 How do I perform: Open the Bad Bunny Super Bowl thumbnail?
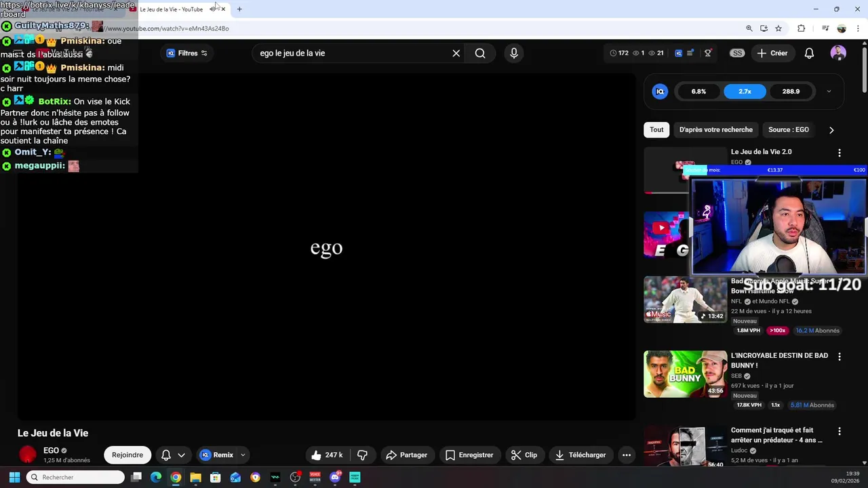point(685,300)
